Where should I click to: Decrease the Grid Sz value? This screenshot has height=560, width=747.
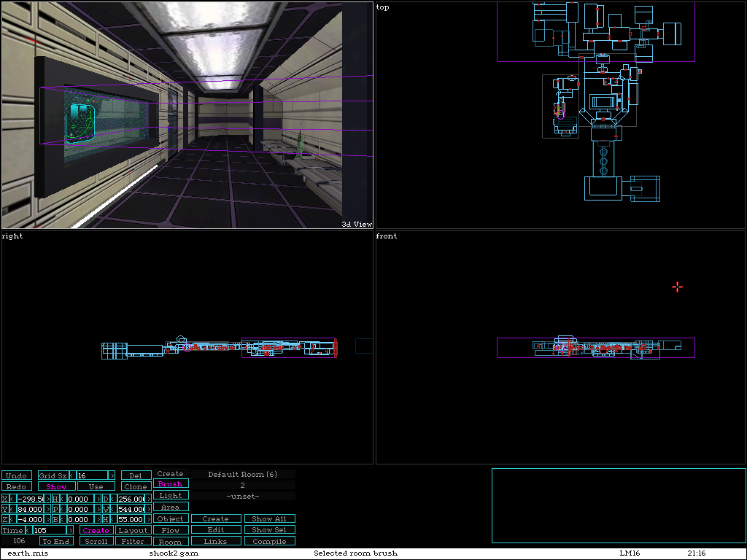[73, 475]
